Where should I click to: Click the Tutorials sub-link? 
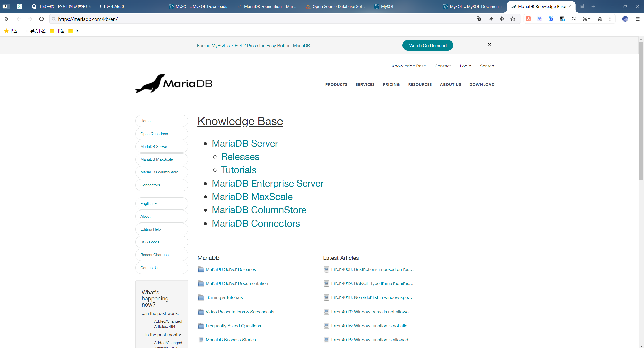(x=239, y=170)
